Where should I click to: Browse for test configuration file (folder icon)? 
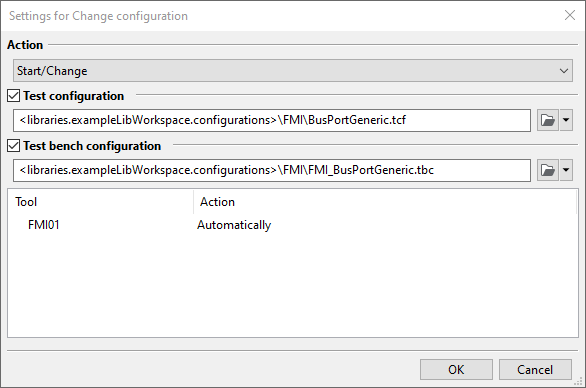pos(548,120)
